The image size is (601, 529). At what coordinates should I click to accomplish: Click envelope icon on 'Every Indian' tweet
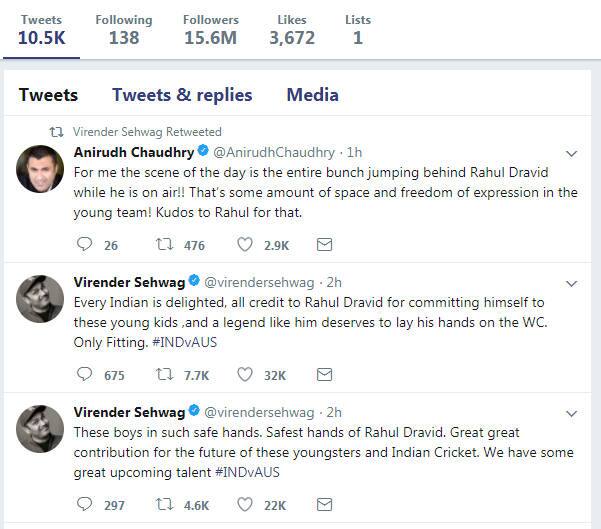pos(324,375)
